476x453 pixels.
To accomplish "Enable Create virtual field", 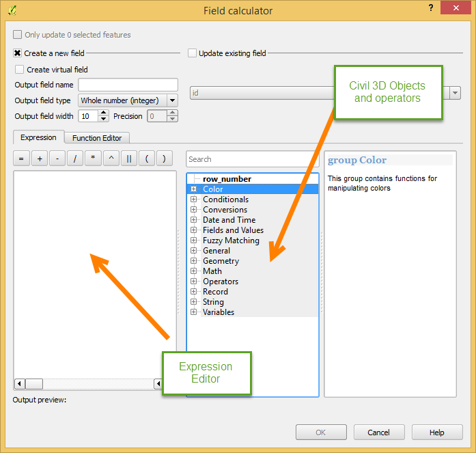I will pyautogui.click(x=19, y=70).
